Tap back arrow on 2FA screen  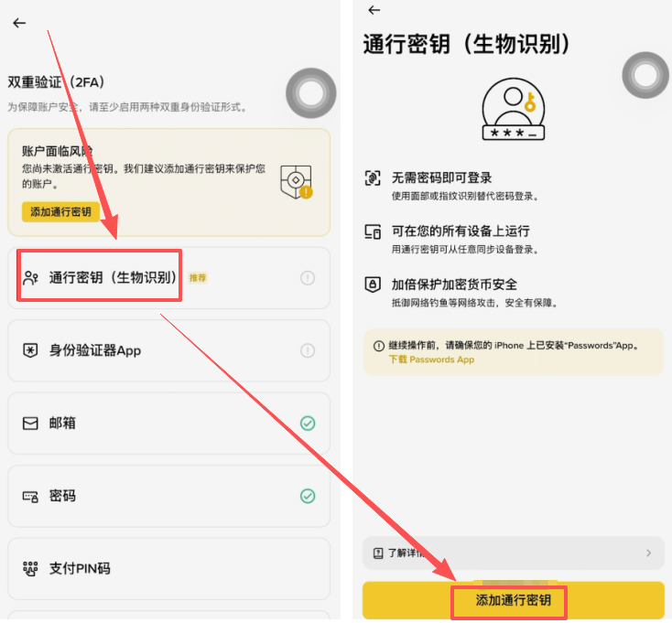click(19, 23)
